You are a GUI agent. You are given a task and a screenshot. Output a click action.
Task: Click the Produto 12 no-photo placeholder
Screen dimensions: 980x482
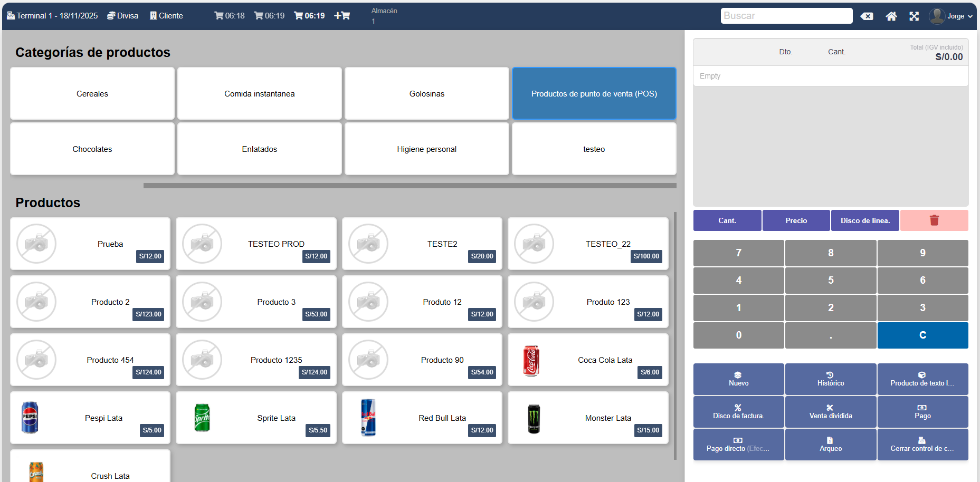coord(368,302)
